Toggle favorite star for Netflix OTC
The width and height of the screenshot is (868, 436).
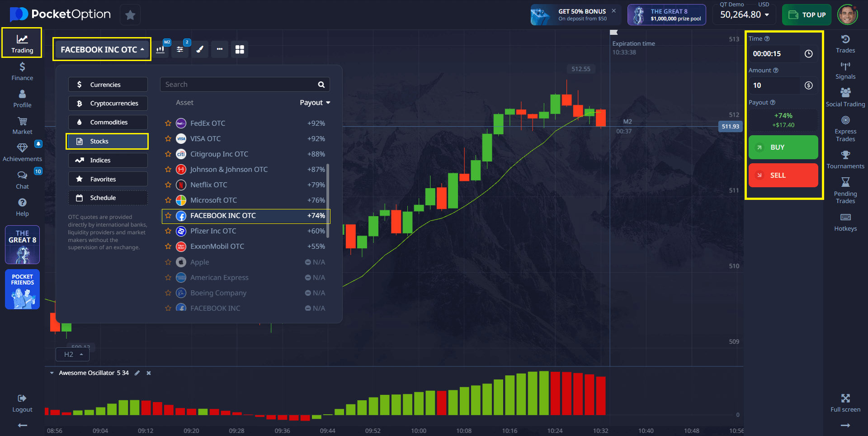168,185
